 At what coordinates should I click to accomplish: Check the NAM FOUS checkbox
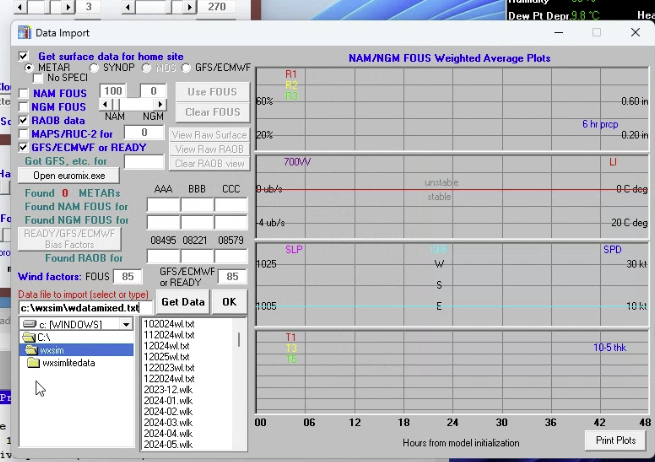click(x=23, y=94)
